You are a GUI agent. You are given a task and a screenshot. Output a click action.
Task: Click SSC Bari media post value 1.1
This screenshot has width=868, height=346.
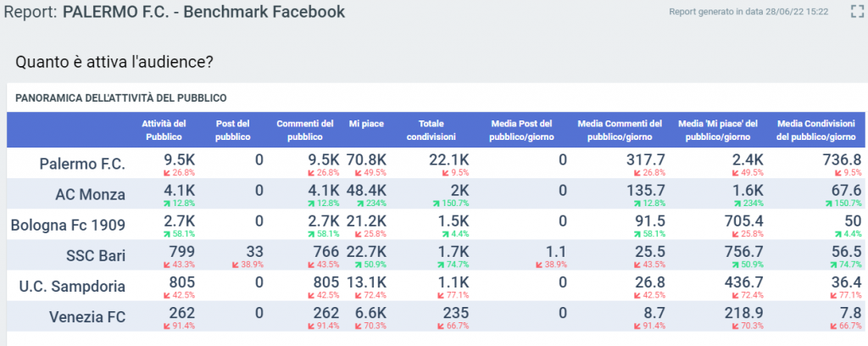(x=556, y=253)
